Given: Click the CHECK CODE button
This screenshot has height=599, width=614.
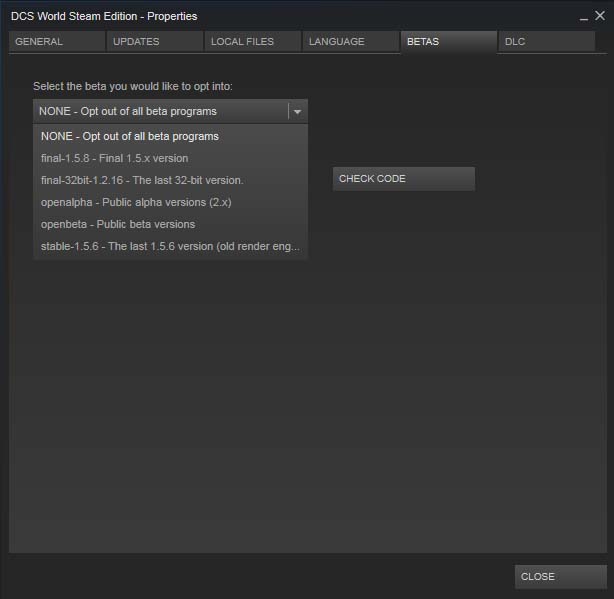Looking at the screenshot, I should tap(404, 179).
